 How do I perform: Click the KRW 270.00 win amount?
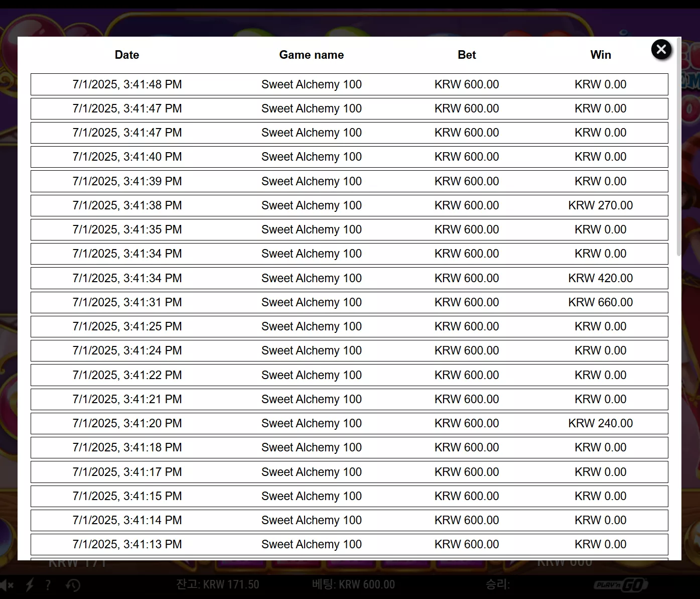[x=601, y=205]
